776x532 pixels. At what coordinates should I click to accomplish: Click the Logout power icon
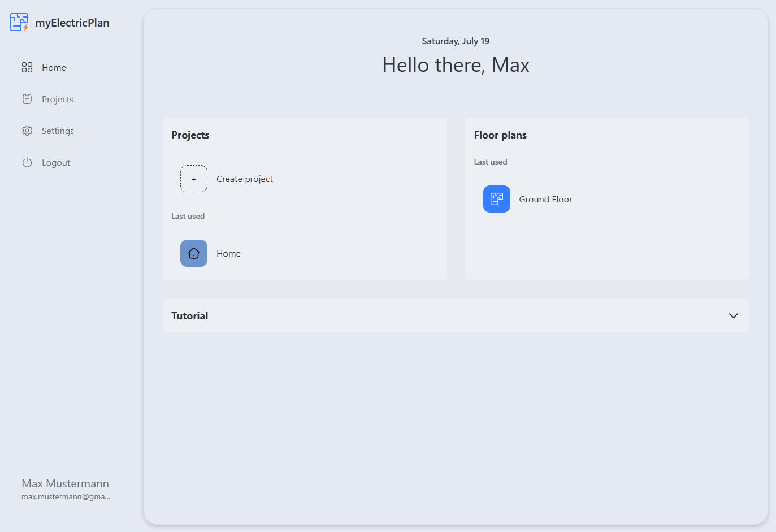[27, 162]
